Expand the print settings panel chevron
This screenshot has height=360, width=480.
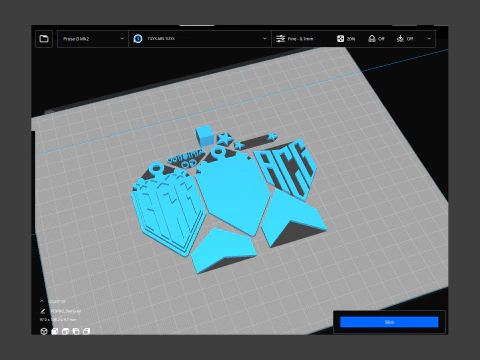point(429,39)
